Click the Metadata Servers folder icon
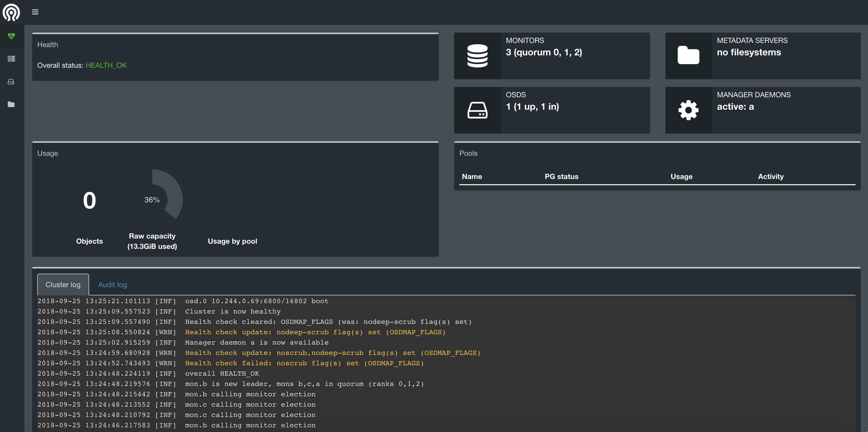The height and width of the screenshot is (432, 868). point(688,56)
